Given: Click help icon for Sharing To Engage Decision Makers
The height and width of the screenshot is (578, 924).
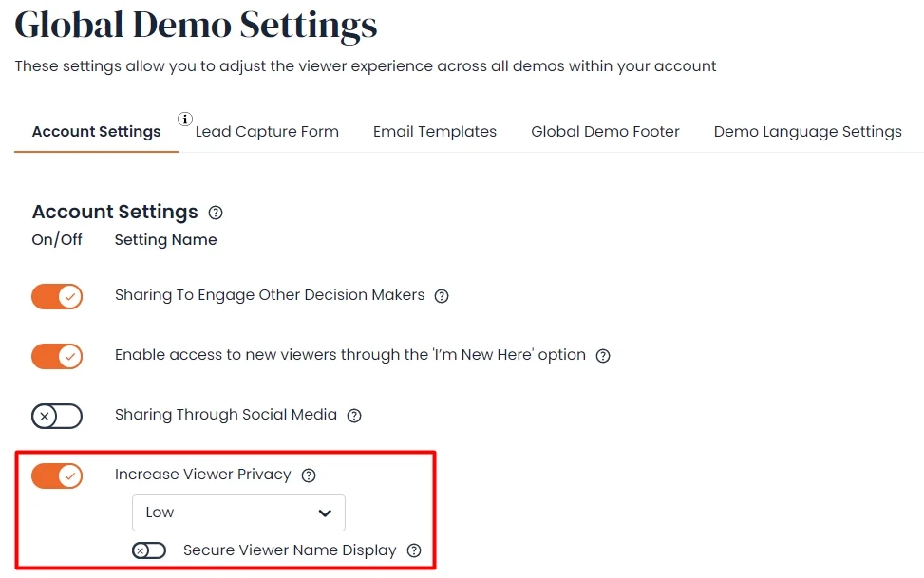Looking at the screenshot, I should 442,296.
